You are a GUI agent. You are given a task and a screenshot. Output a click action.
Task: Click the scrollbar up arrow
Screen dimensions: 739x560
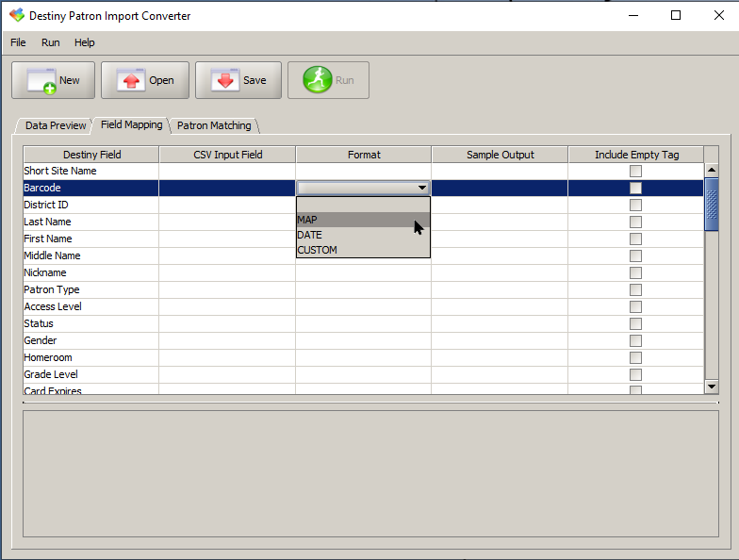pyautogui.click(x=712, y=170)
